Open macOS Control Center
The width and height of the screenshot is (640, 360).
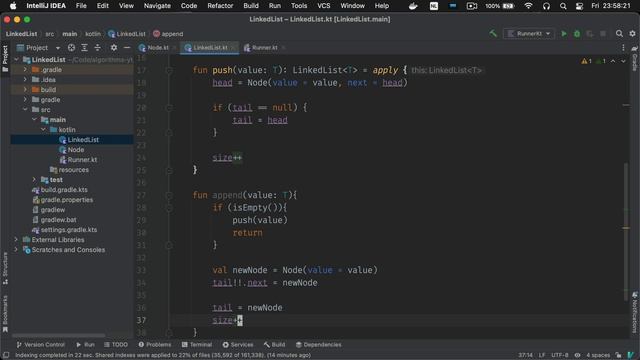(579, 6)
